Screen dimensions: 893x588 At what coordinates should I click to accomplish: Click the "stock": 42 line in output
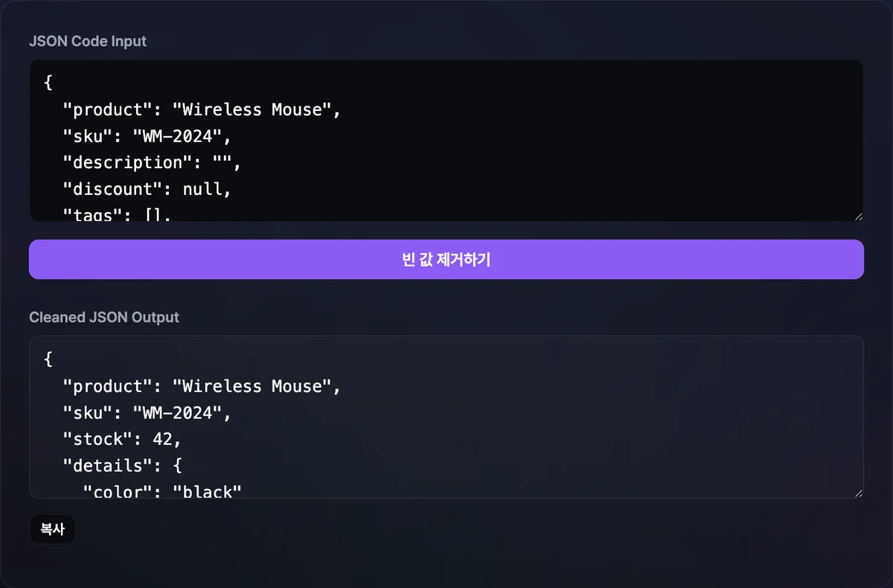click(122, 439)
